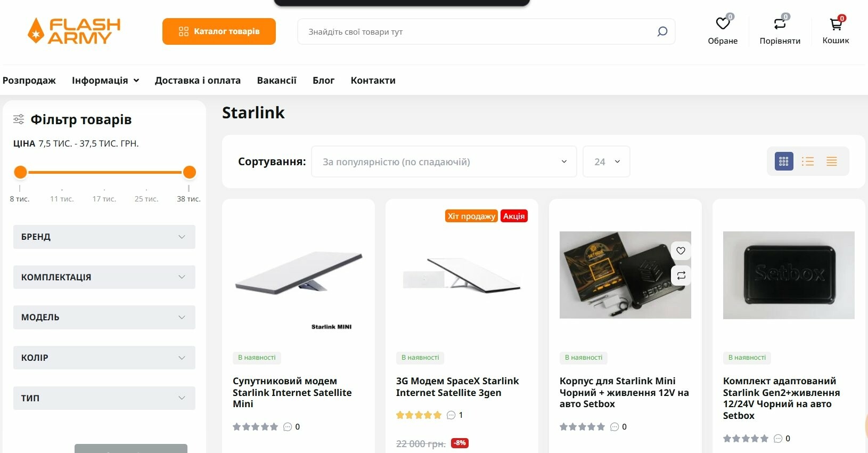The width and height of the screenshot is (868, 453).
Task: Open the items-per-page 24 dropdown
Action: click(607, 161)
